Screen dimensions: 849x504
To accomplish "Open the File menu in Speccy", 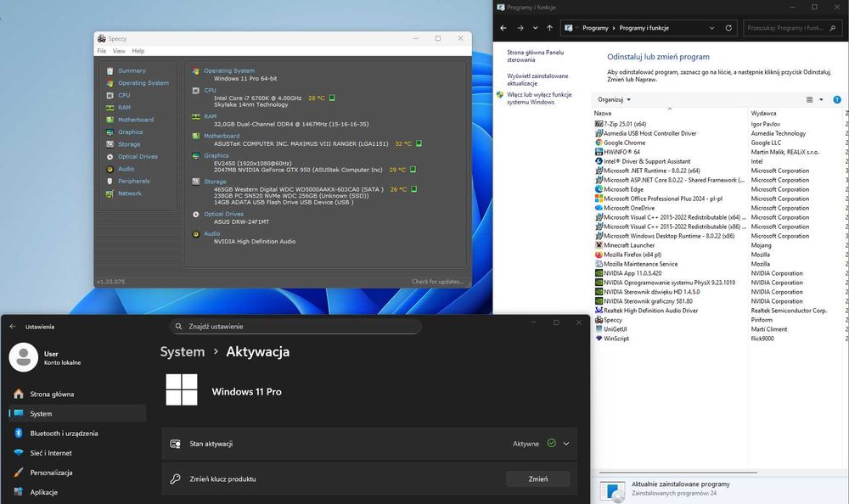I will [102, 51].
